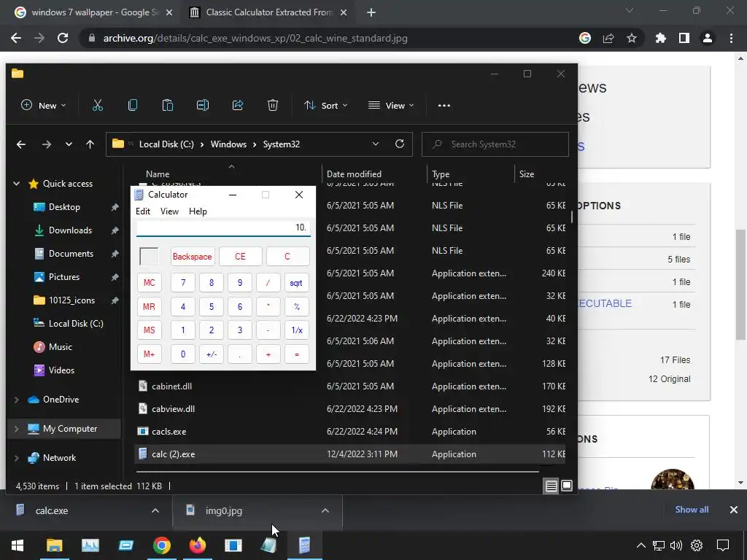The image size is (747, 560).
Task: Switch to details view icon in Explorer status bar
Action: coord(551,486)
